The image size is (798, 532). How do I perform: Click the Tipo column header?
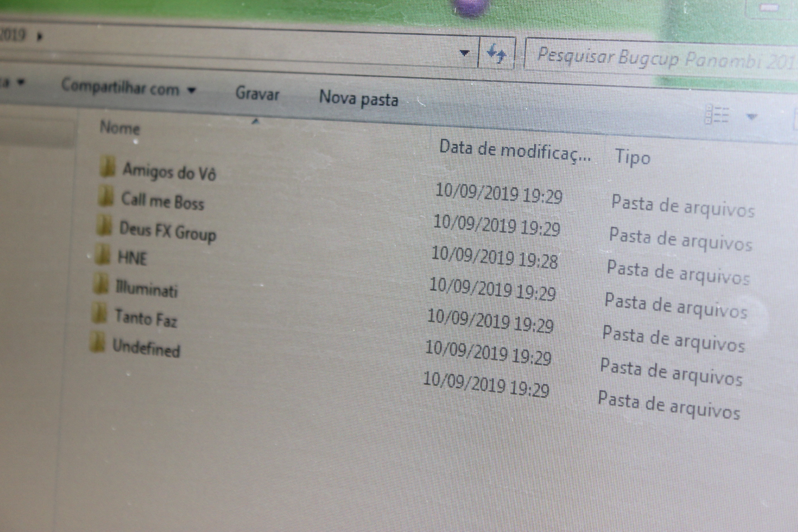632,158
